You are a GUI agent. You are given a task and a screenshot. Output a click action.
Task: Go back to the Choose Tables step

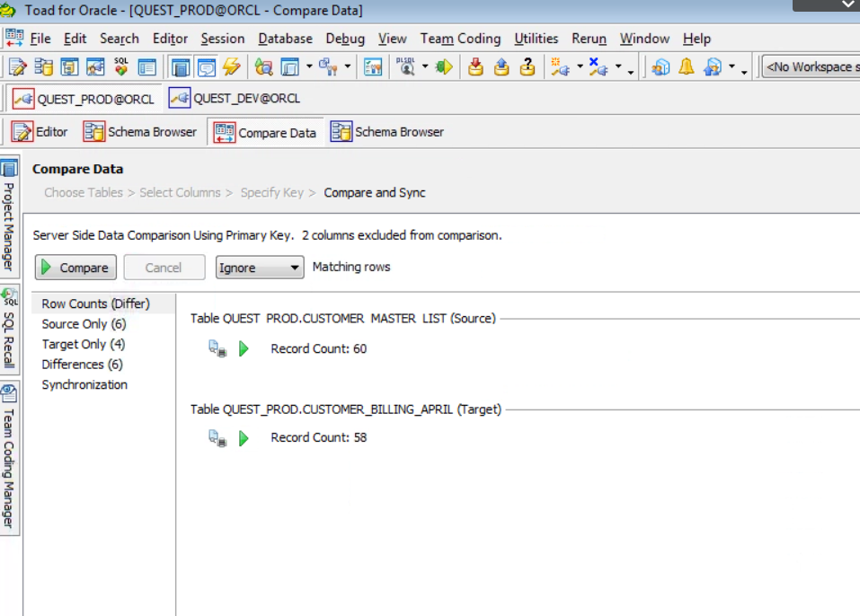[x=84, y=193]
